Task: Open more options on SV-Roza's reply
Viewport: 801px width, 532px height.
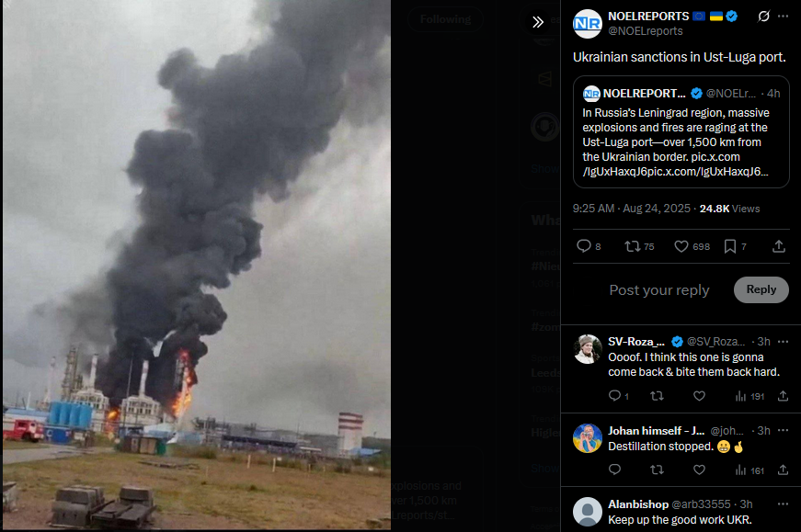Action: tap(783, 341)
